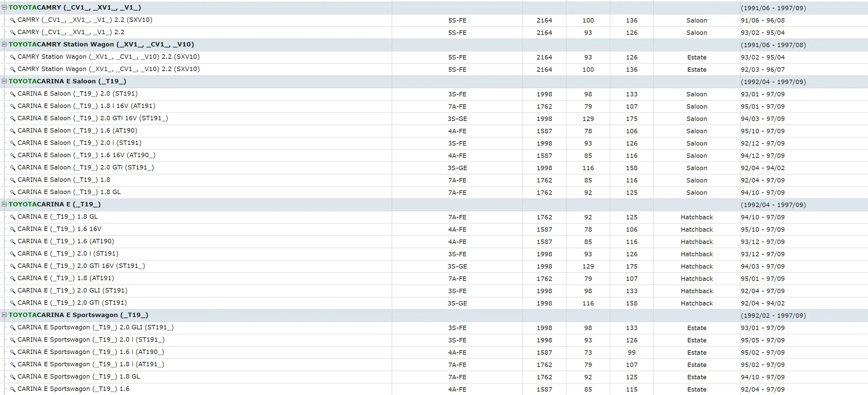
Task: Select the 'CARINA E Saloon (_T19_) 1.8' row name without GL
Action: pyautogui.click(x=64, y=180)
